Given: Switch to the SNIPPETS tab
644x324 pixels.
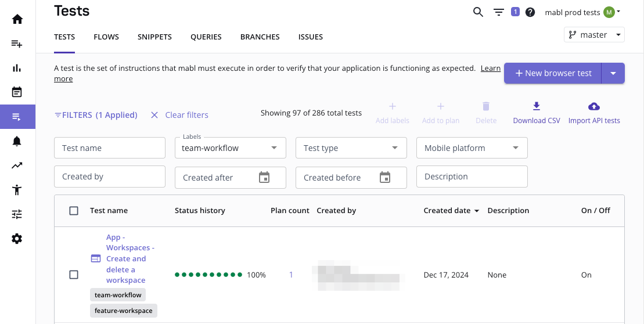Looking at the screenshot, I should (154, 37).
